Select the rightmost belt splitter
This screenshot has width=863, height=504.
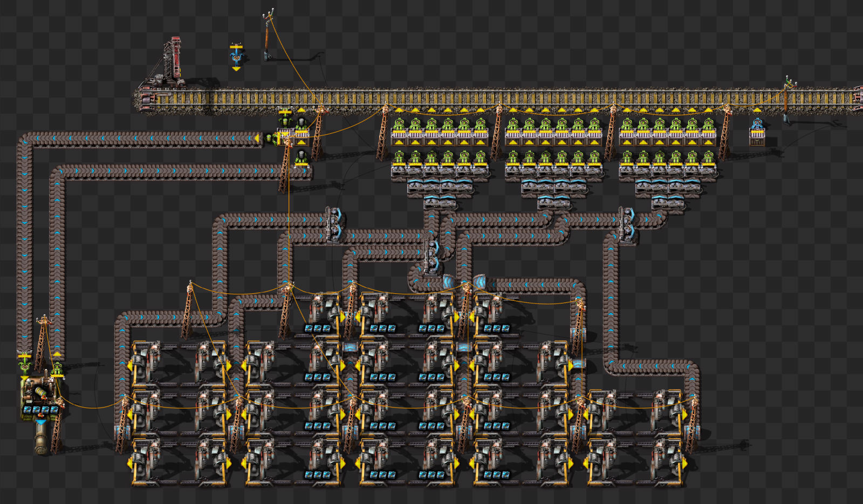[x=627, y=224]
